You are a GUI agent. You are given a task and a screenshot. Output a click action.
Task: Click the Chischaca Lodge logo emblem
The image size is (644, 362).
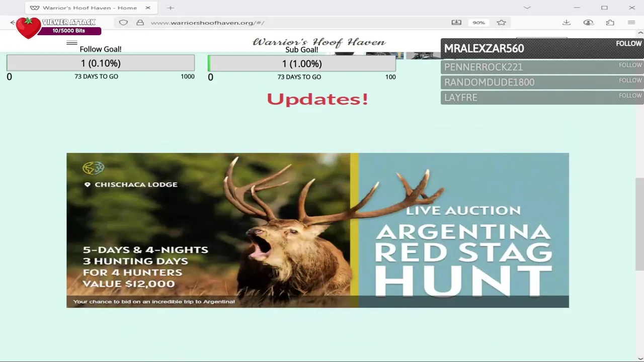pyautogui.click(x=93, y=168)
